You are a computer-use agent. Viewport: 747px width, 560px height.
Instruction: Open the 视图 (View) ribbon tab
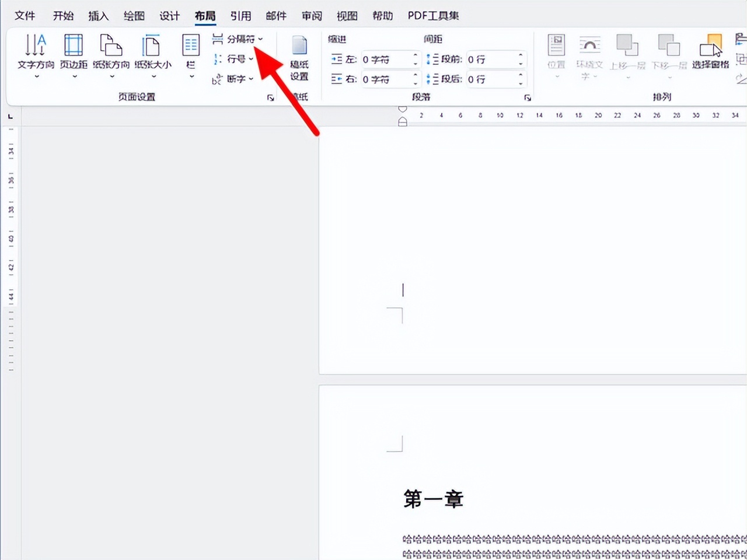347,16
